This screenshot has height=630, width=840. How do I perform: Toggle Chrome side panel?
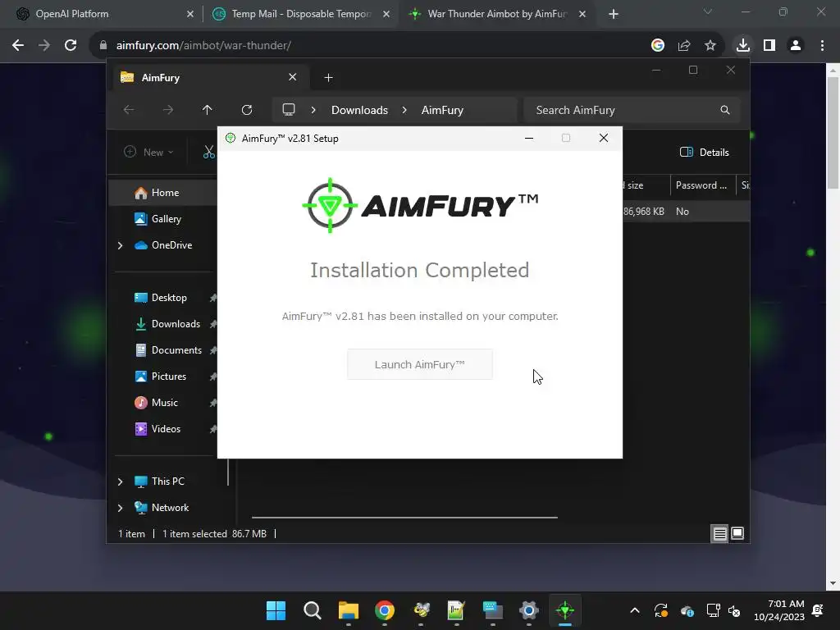pos(769,46)
